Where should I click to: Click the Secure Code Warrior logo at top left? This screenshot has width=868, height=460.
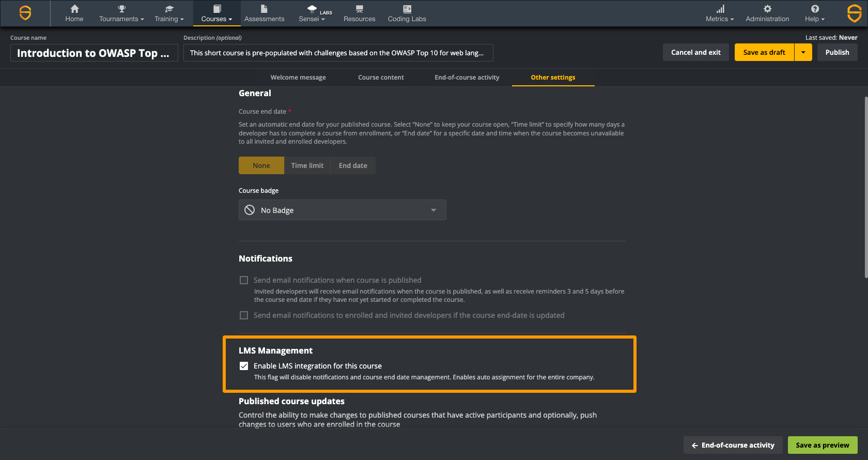tap(25, 13)
